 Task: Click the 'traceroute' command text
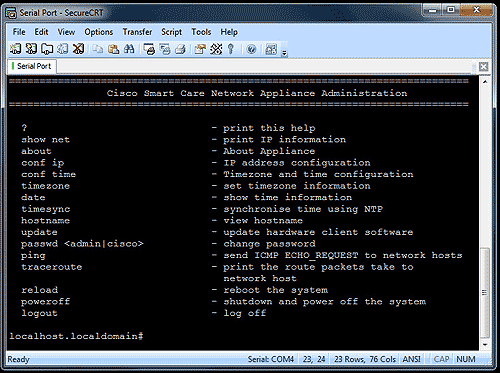tap(52, 267)
